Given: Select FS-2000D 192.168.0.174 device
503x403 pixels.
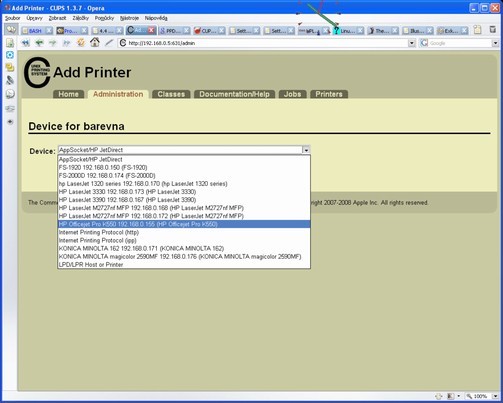Looking at the screenshot, I should coord(184,176).
